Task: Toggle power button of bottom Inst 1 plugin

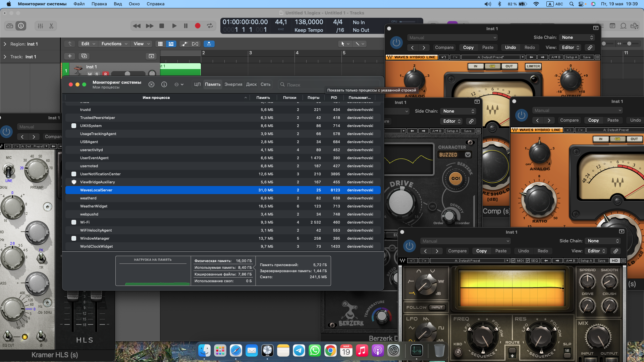Action: coord(409,246)
